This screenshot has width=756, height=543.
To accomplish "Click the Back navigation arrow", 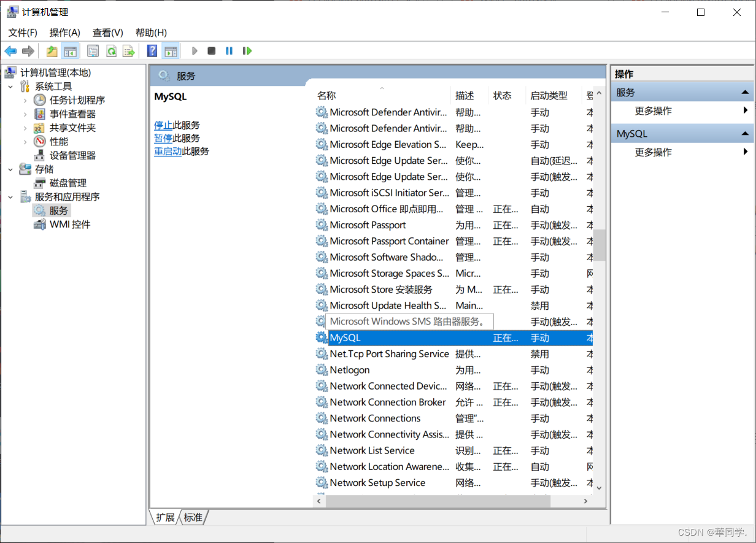I will [x=10, y=51].
